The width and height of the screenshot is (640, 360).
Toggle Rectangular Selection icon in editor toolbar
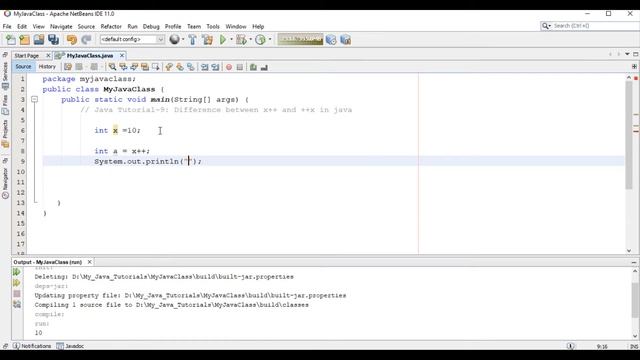156,67
